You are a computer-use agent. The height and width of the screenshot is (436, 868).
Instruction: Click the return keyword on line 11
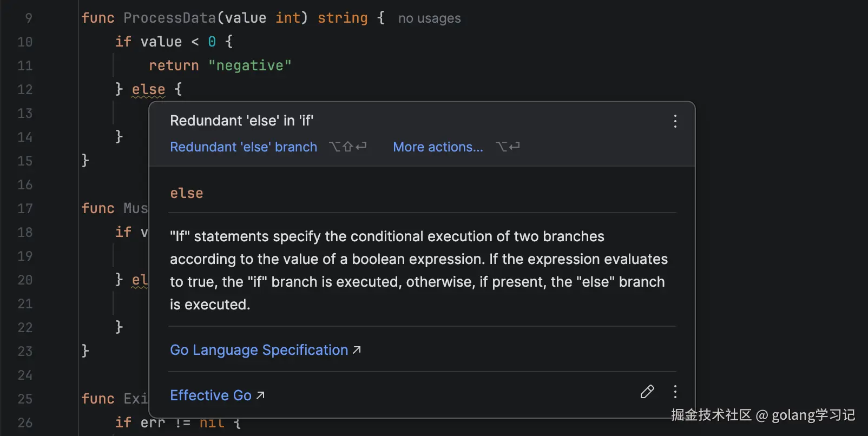click(x=174, y=65)
